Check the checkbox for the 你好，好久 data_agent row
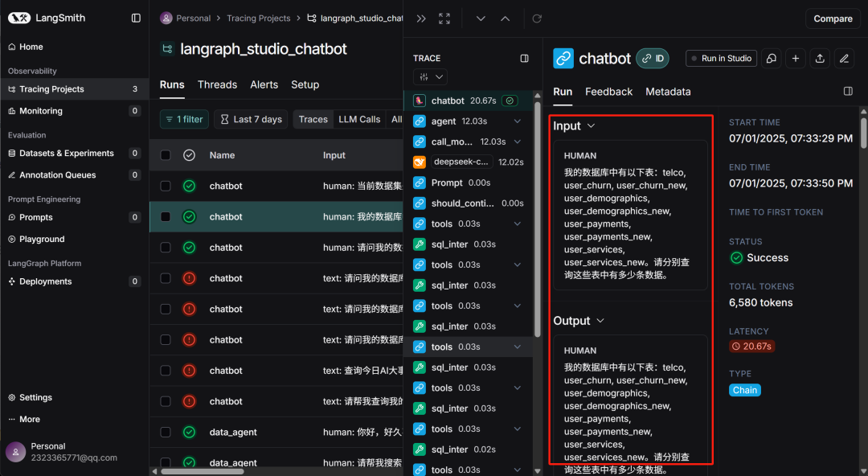The height and width of the screenshot is (476, 868). (x=166, y=432)
